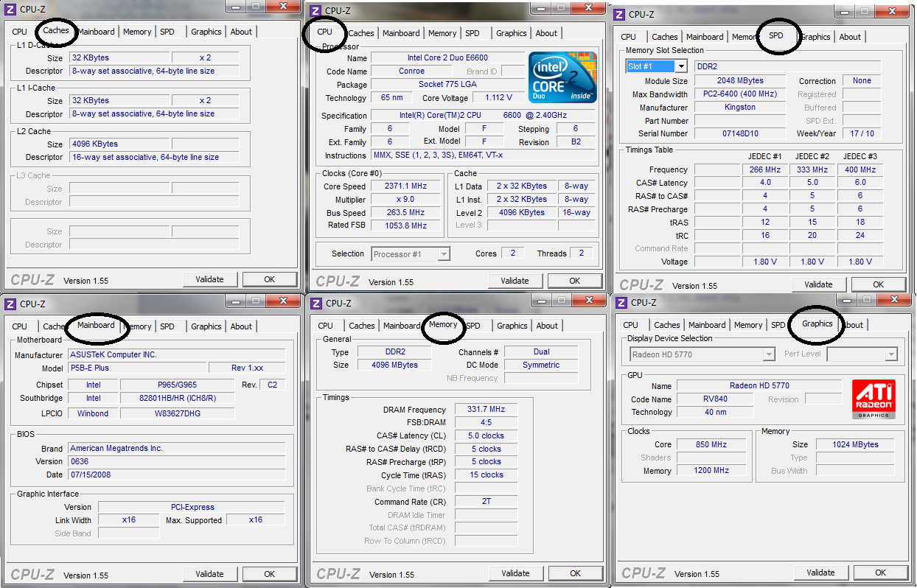Click Validate in the Motherboard BIOS window
The image size is (917, 588).
pyautogui.click(x=209, y=574)
